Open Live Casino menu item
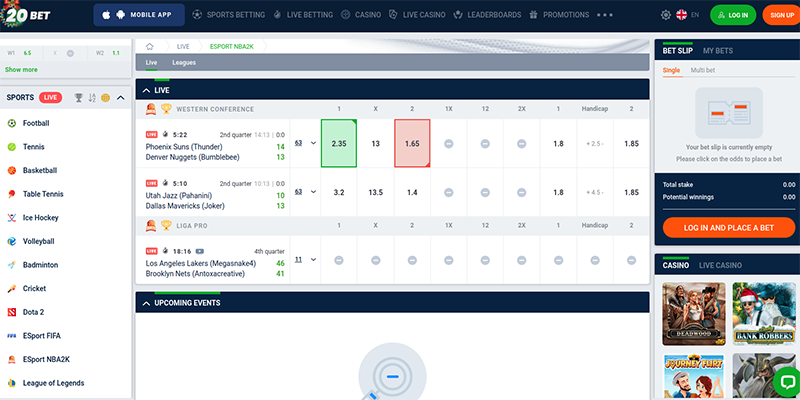The height and width of the screenshot is (400, 800). (417, 15)
